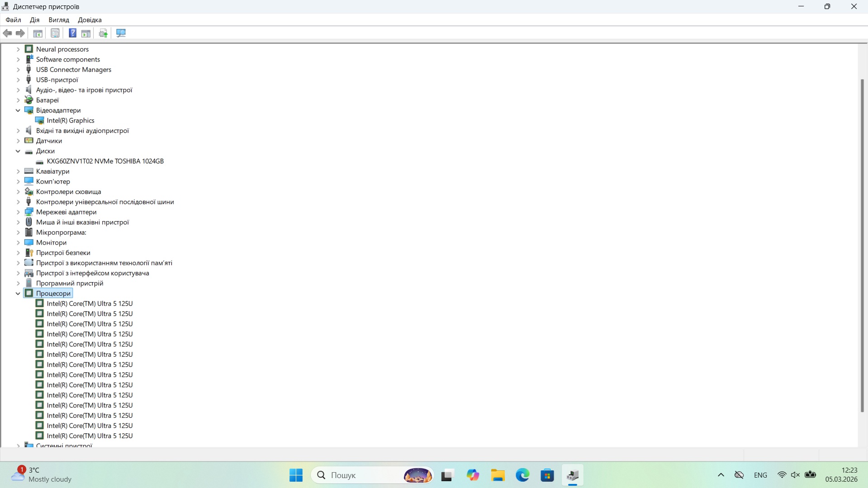
Task: Click the Show/Hide Action Pane icon
Action: (86, 33)
